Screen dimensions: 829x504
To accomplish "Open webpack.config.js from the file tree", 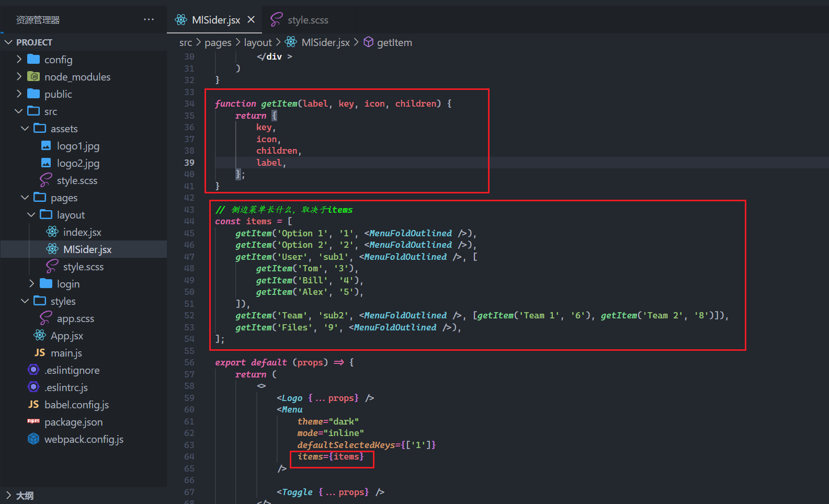I will click(x=84, y=439).
